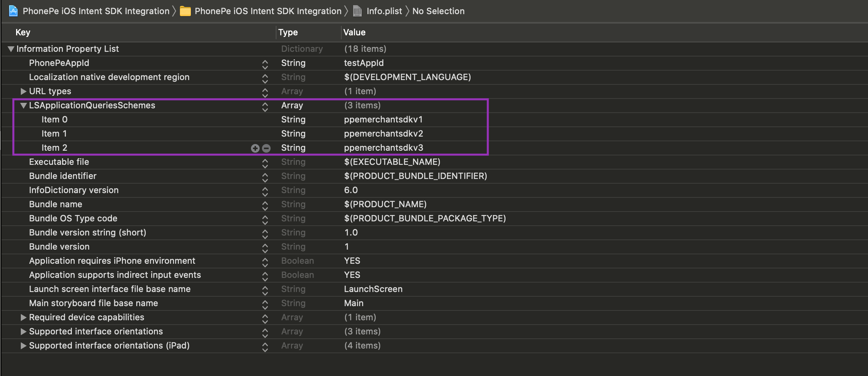Screen dimensions: 868x376
Task: Open key stepper for Application requires iPhone environment
Action: point(265,262)
